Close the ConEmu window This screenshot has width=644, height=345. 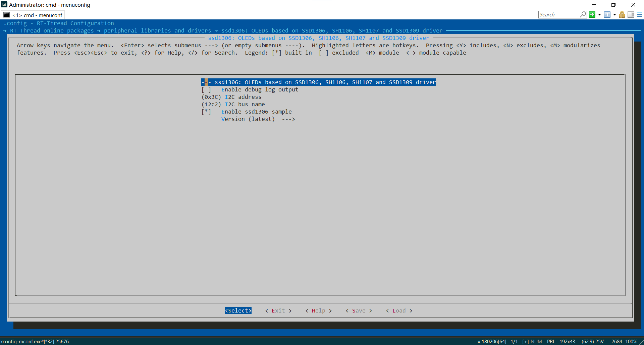point(633,5)
